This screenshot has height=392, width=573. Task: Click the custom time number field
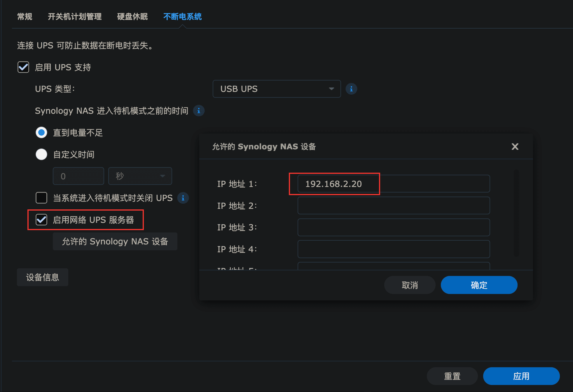tap(78, 176)
